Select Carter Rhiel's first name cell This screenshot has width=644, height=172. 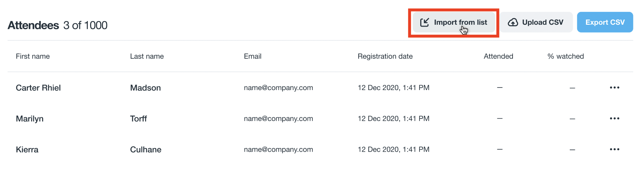tap(38, 88)
